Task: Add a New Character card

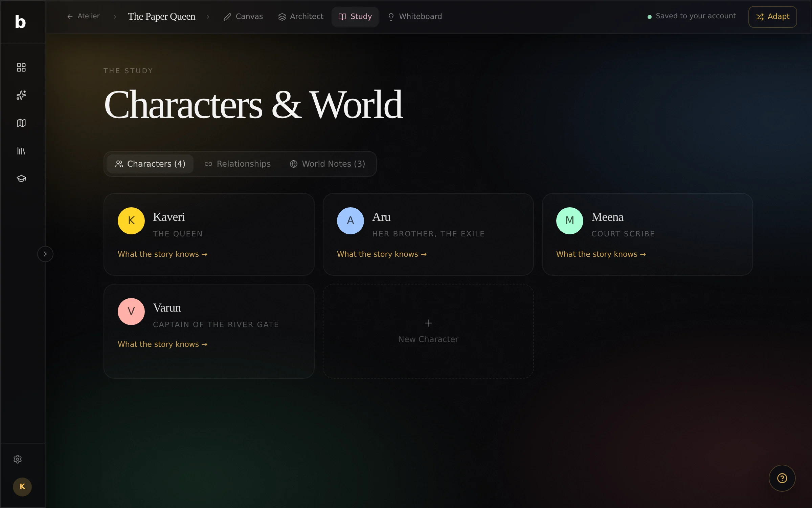Action: [428, 331]
